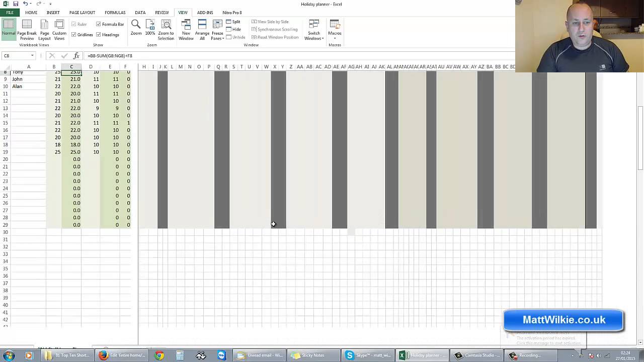
Task: Select the cell containing John
Action: (28, 79)
